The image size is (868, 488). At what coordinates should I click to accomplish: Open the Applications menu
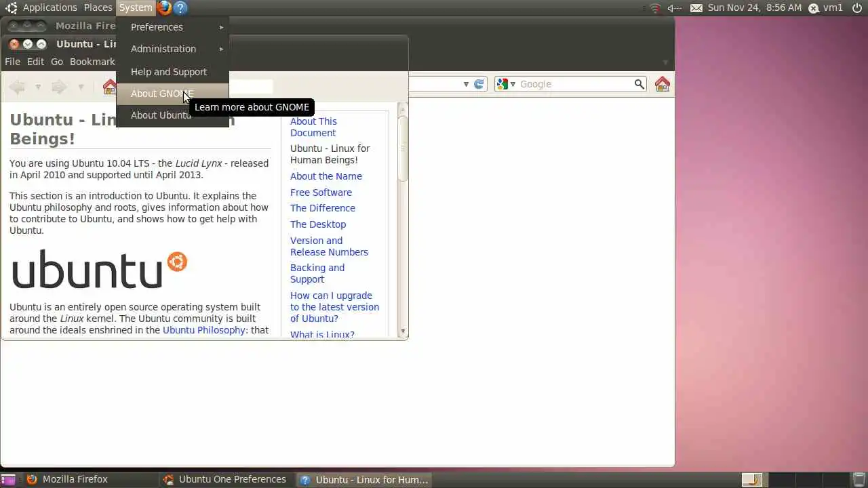[50, 7]
